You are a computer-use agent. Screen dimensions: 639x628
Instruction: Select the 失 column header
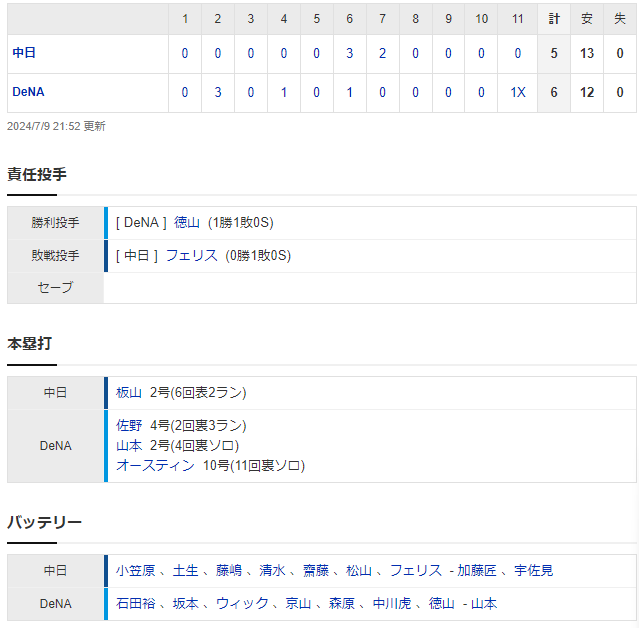[x=620, y=19]
